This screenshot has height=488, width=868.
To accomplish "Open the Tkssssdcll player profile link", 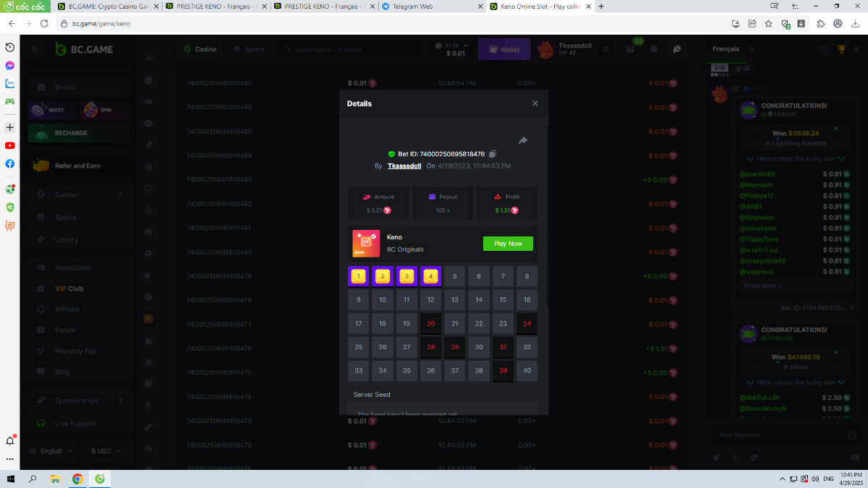I will (404, 166).
